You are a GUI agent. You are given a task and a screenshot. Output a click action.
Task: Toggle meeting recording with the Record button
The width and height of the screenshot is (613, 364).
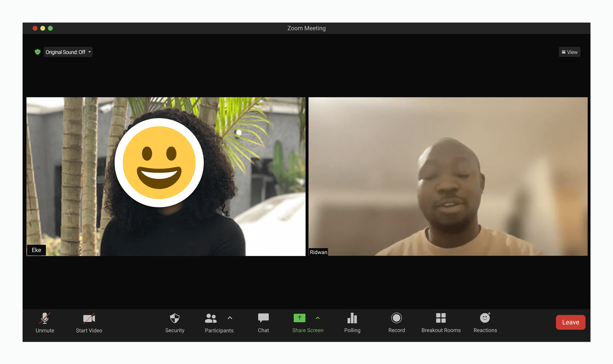[x=396, y=318]
